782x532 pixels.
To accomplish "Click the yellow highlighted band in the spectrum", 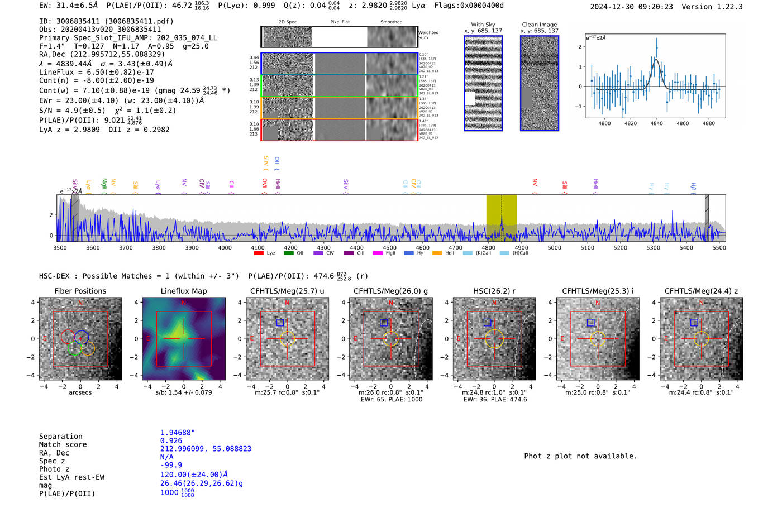I will point(502,218).
